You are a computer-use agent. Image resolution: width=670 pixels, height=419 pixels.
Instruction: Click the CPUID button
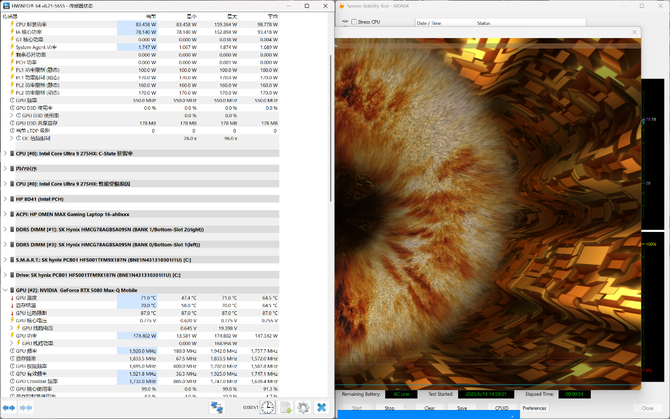pos(502,408)
